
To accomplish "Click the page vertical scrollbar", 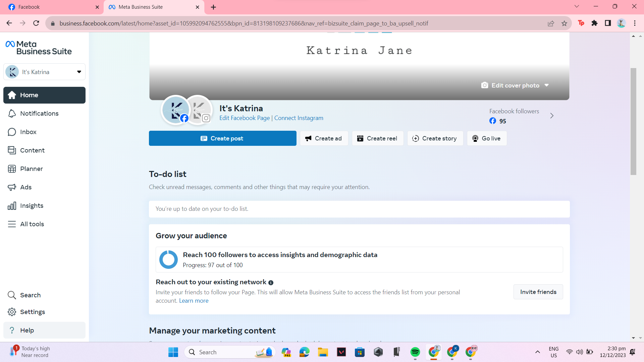I will 633,121.
